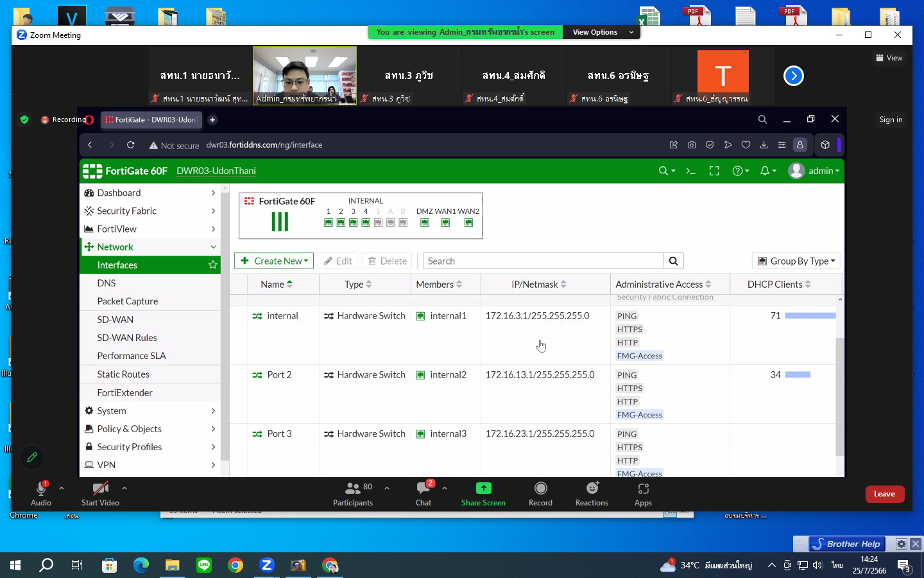Click DHCP clients bar for internal
The width and height of the screenshot is (924, 578).
[810, 316]
